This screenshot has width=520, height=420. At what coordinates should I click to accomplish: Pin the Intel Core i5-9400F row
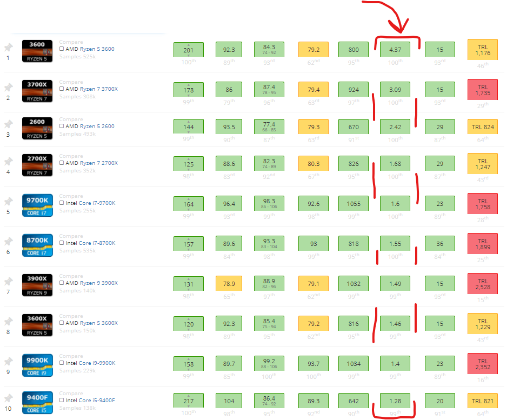(8, 398)
